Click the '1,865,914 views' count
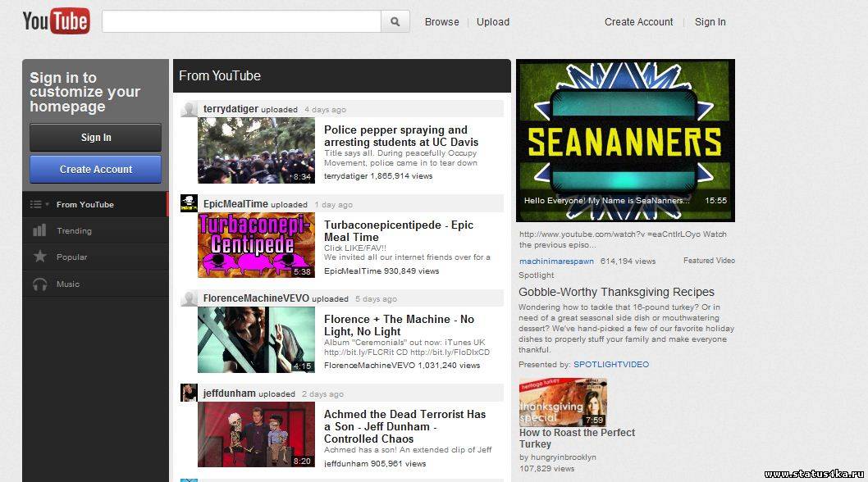 point(401,176)
